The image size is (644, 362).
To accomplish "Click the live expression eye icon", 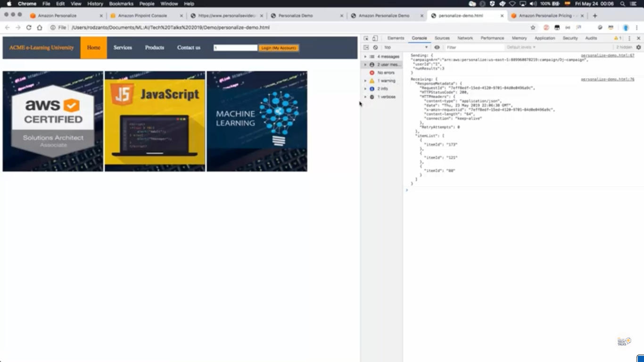I will (x=437, y=48).
